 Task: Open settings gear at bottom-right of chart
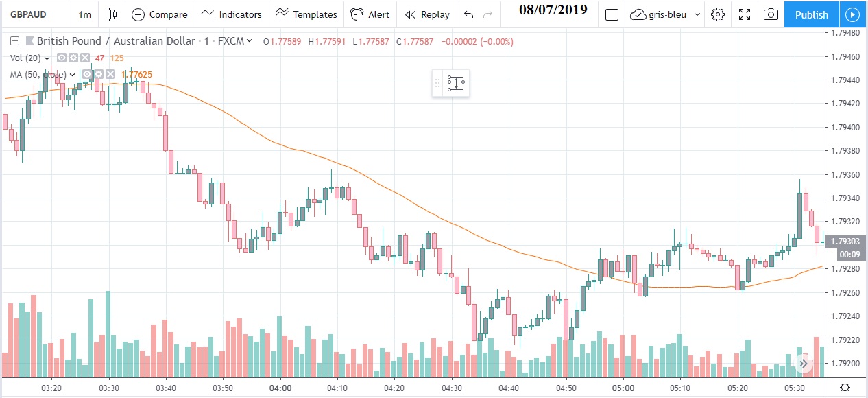pos(845,388)
